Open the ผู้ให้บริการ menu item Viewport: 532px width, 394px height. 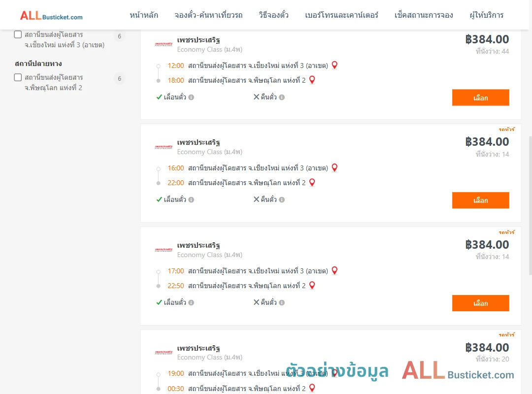pos(486,15)
